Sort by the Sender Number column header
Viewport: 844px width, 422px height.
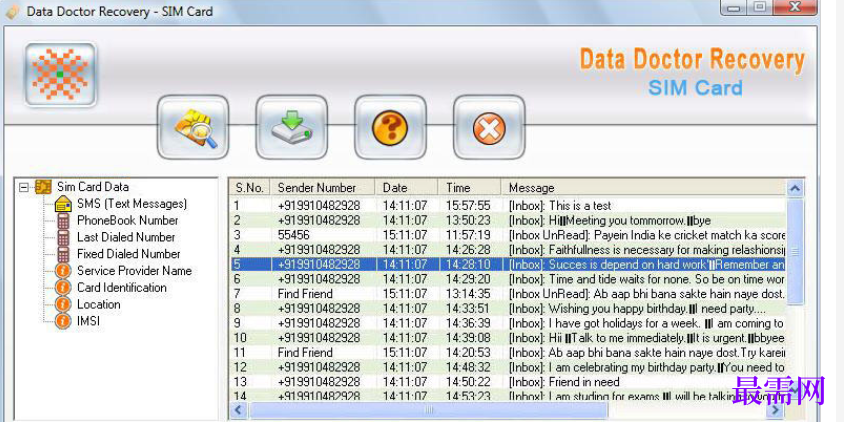[322, 187]
